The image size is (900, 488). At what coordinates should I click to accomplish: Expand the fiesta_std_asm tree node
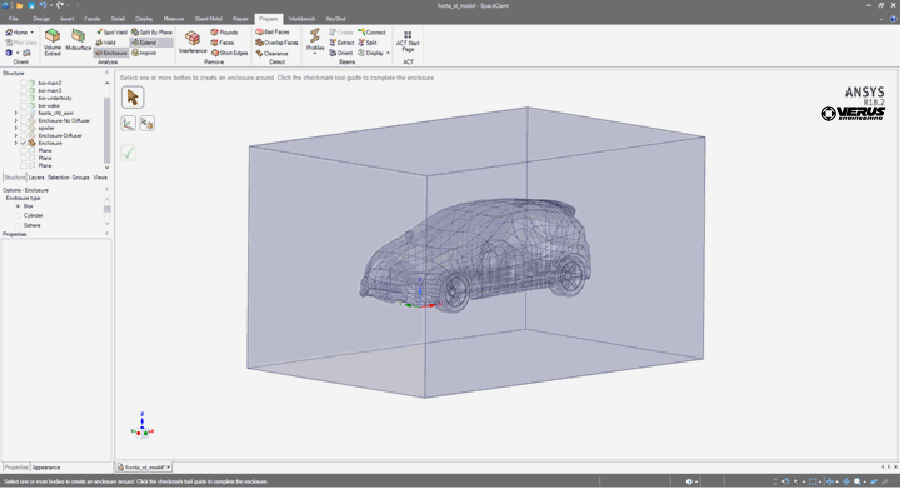coord(16,113)
